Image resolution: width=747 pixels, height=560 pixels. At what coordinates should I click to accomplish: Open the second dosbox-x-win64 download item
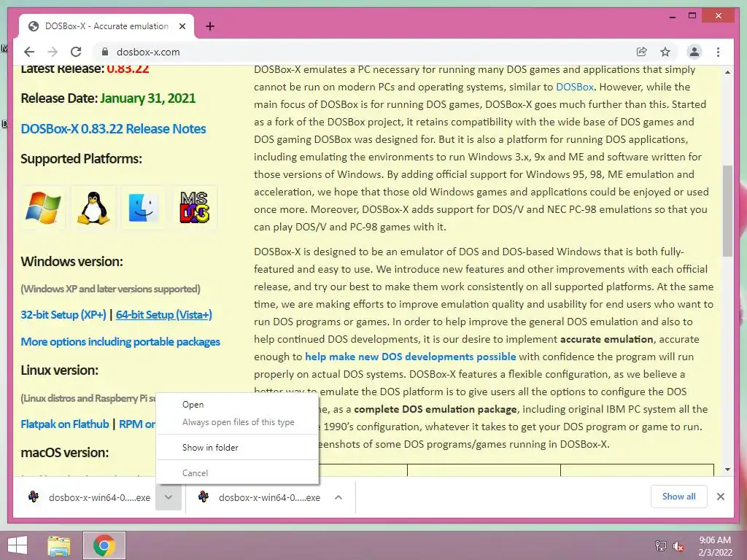260,497
